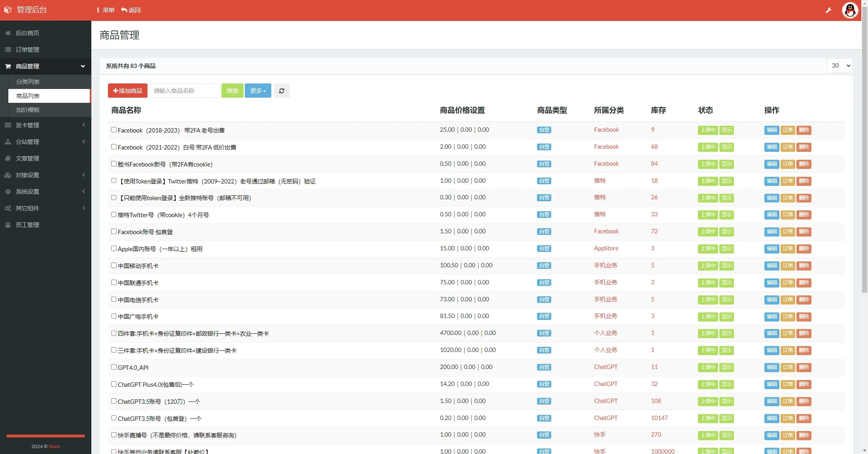Click the red bar above the sidebar footer
Viewport: 868px width, 454px height.
45,436
